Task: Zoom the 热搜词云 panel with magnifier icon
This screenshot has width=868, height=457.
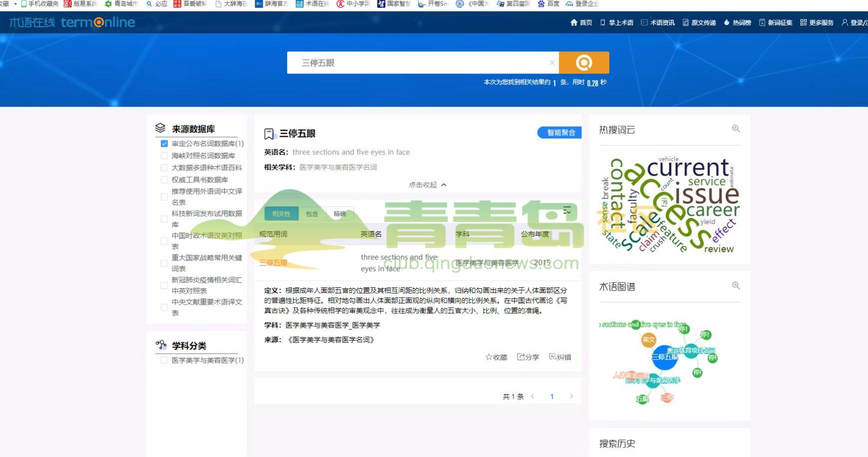Action: click(736, 129)
